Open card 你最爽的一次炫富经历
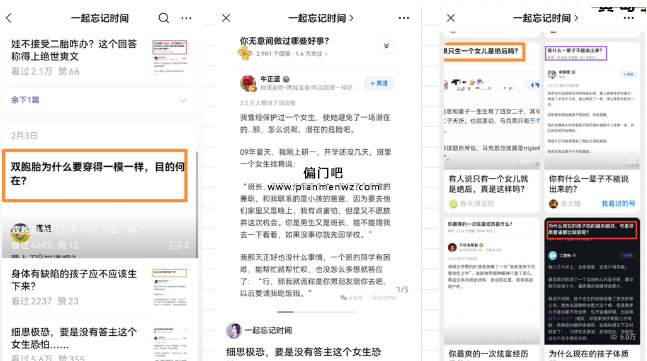 click(x=491, y=289)
